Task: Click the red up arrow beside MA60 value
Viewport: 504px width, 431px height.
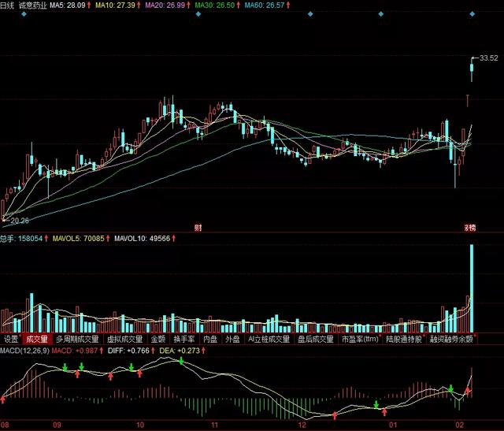Action: (287, 6)
